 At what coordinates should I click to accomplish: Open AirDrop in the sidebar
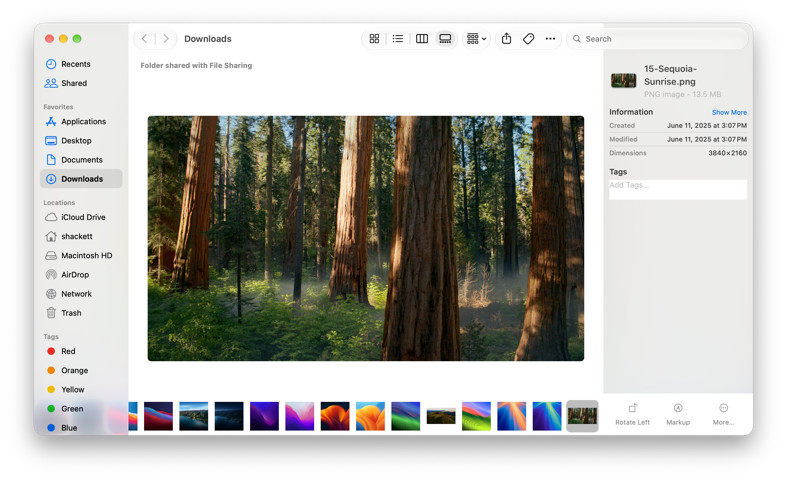pyautogui.click(x=81, y=275)
